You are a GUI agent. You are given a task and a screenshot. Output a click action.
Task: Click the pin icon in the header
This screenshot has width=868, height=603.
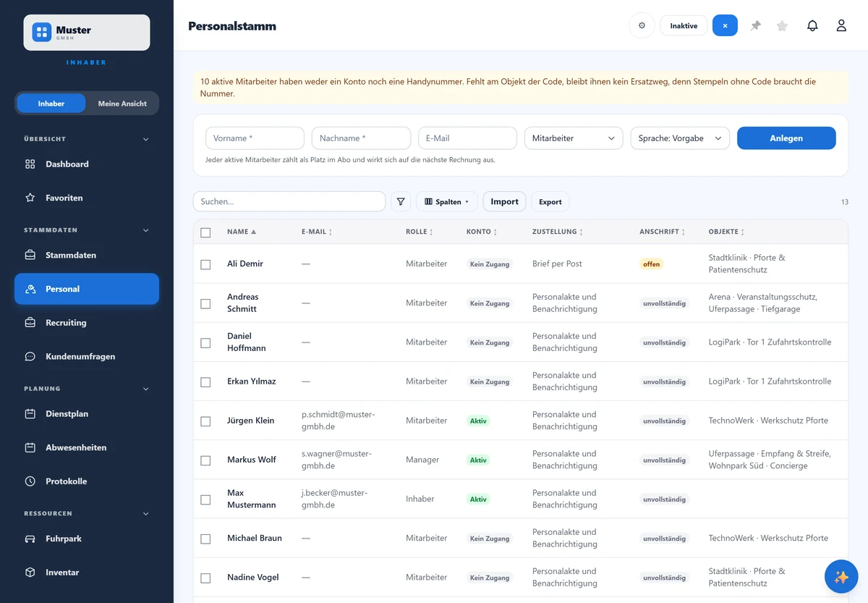(x=756, y=25)
